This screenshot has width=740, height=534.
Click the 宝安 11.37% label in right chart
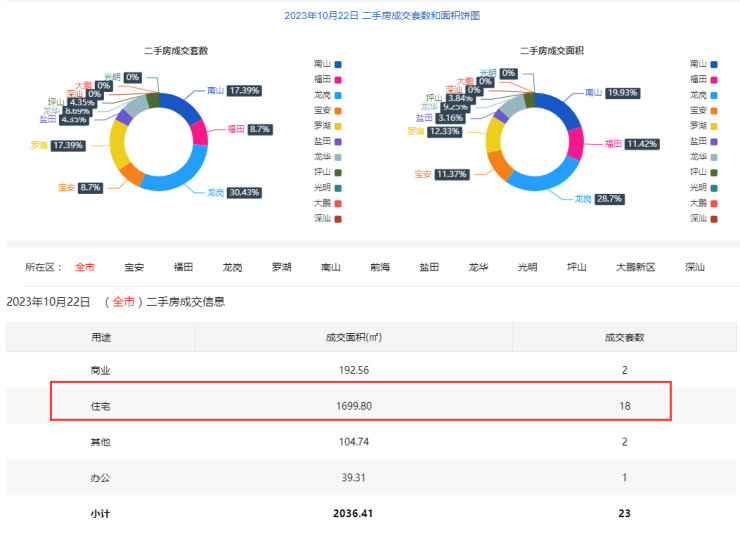tap(454, 174)
